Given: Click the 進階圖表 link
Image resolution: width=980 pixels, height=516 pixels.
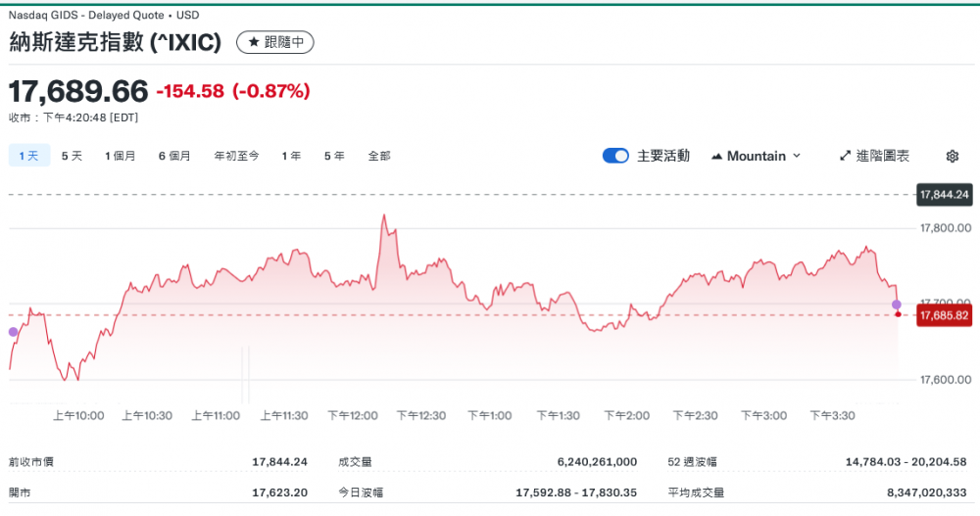Looking at the screenshot, I should 882,156.
